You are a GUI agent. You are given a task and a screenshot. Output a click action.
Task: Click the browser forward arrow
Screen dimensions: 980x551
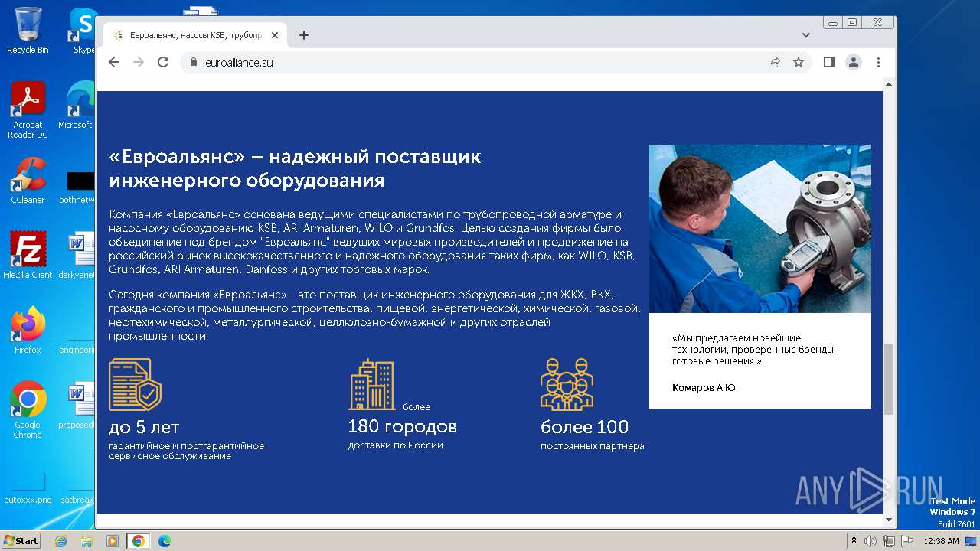click(x=139, y=62)
